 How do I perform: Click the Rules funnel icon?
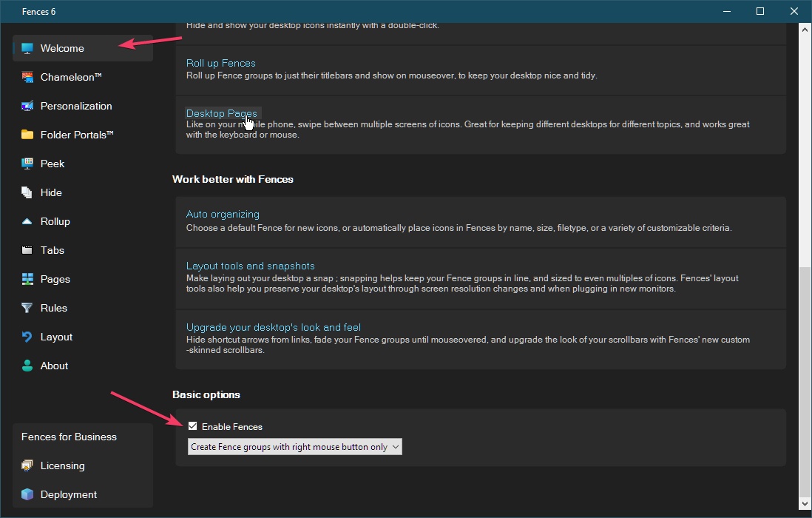27,308
